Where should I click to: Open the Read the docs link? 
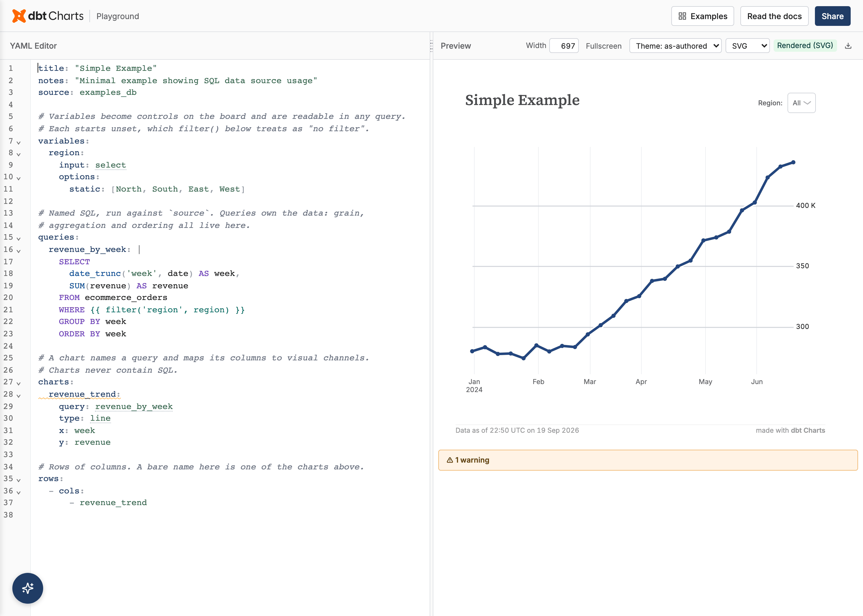(x=774, y=16)
